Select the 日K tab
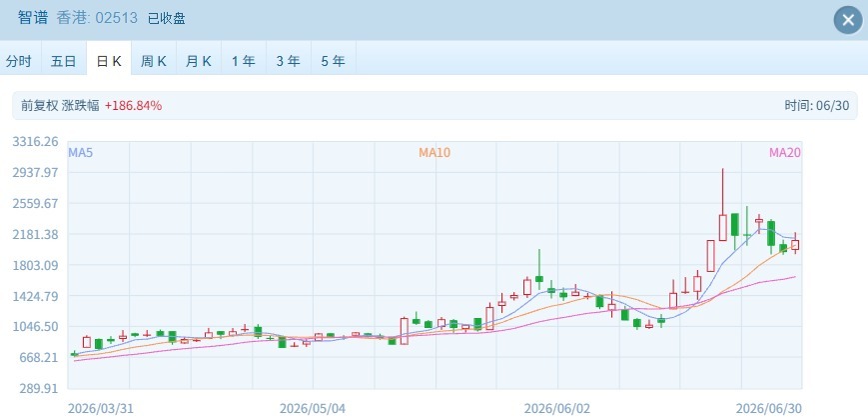The image size is (868, 417). click(109, 60)
